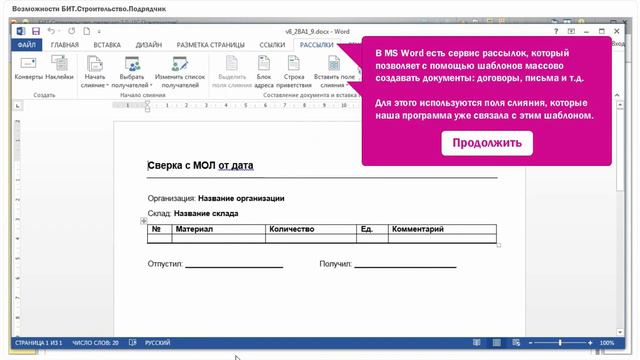
Task: Click the Количество table header cell
Action: (x=311, y=229)
